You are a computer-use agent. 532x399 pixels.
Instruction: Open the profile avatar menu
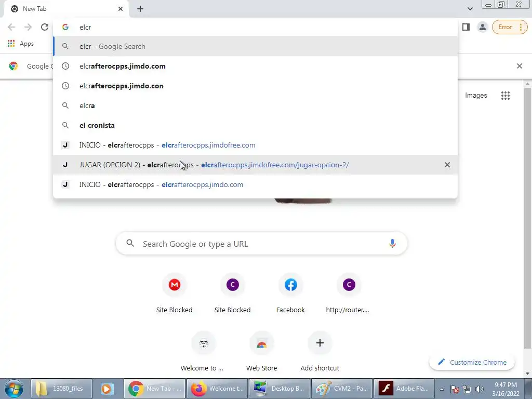(482, 27)
